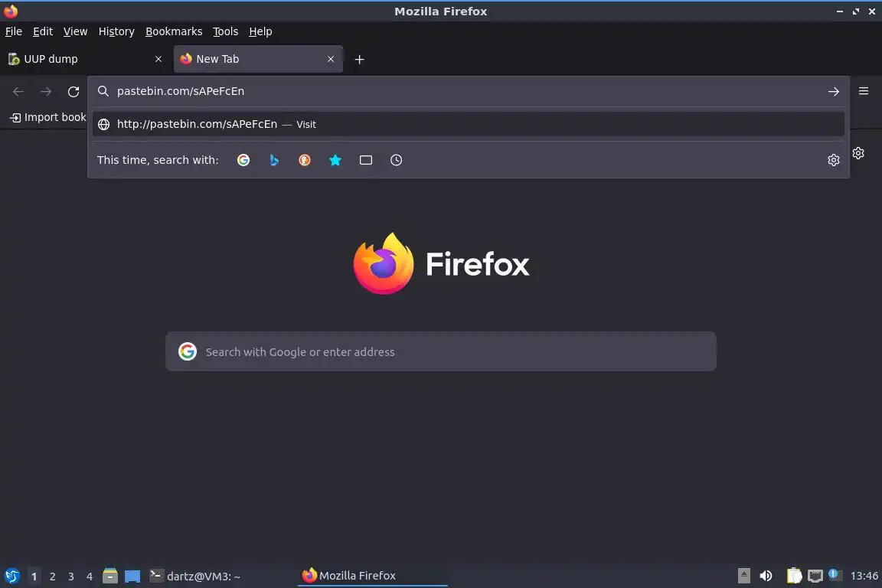Open a new tab with plus button
This screenshot has width=882, height=588.
359,59
